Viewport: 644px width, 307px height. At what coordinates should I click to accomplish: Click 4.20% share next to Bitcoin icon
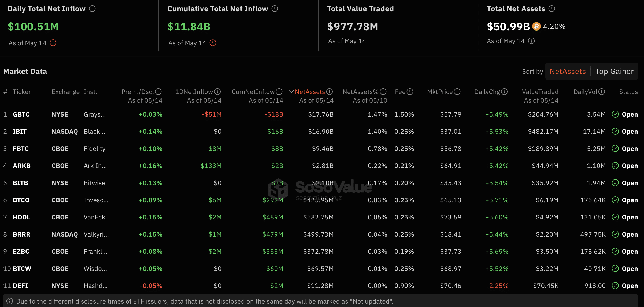tap(554, 26)
